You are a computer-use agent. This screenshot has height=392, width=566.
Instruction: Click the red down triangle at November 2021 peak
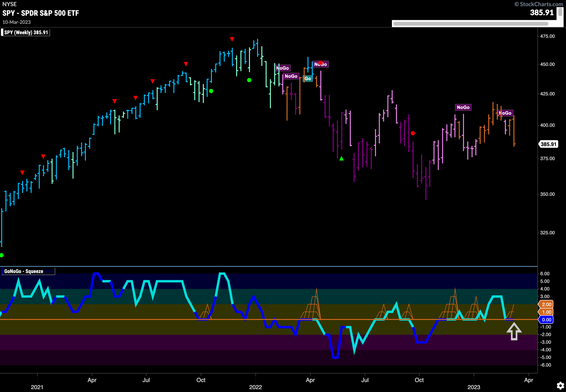pyautogui.click(x=232, y=39)
